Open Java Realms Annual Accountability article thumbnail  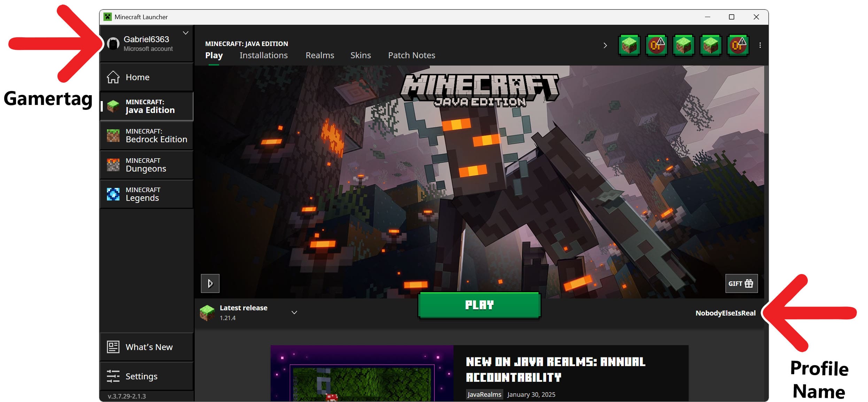click(x=362, y=373)
